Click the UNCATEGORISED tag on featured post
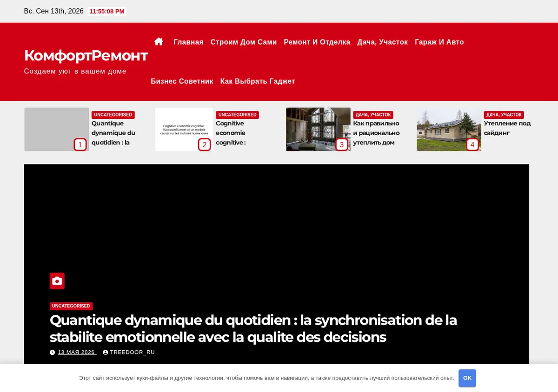 [71, 306]
